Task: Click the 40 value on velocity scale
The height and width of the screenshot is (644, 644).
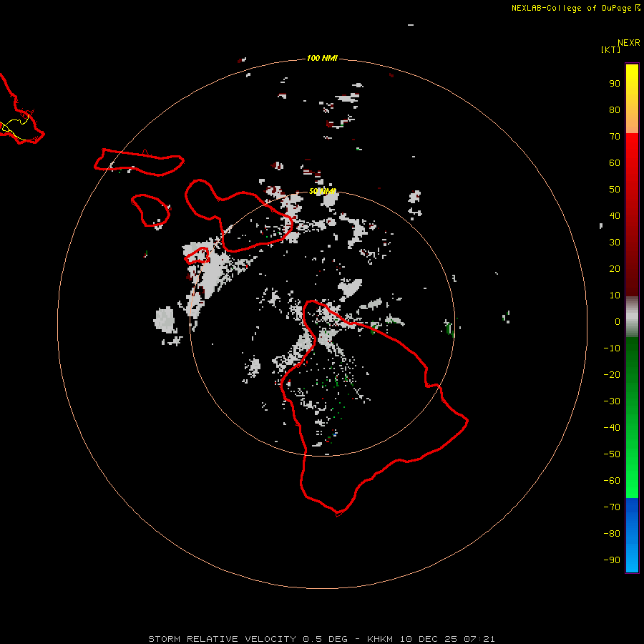Action: tap(615, 215)
